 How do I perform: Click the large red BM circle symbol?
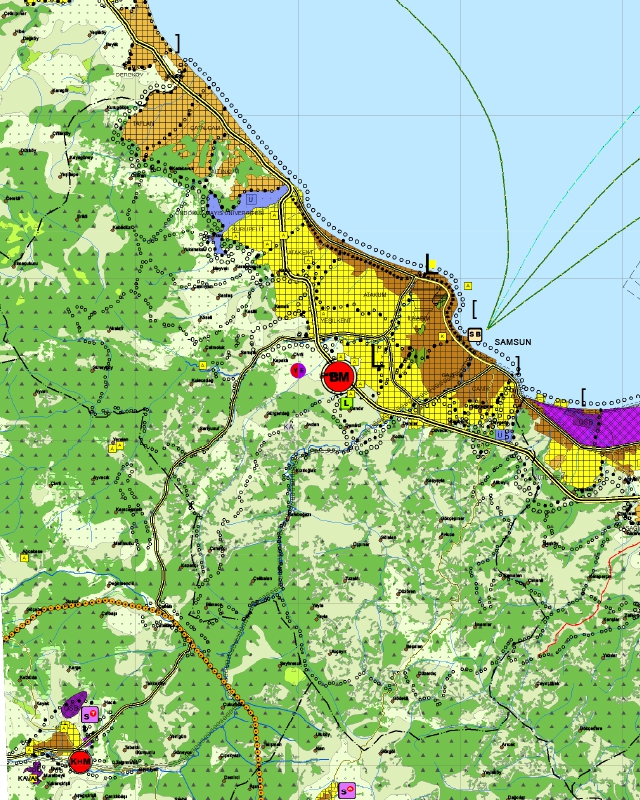point(339,377)
